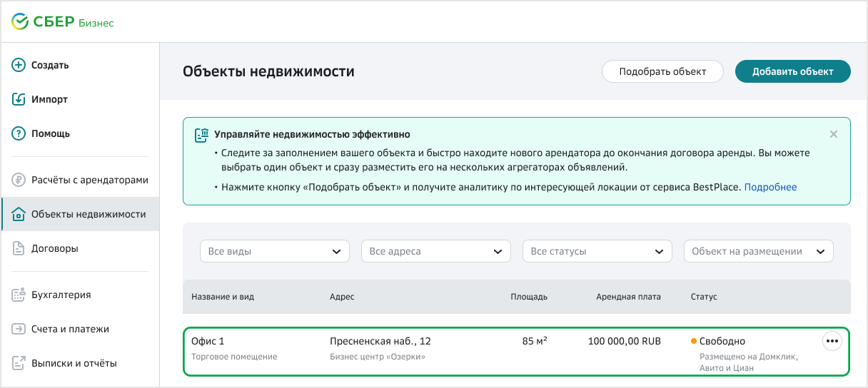868x388 pixels.
Task: Follow the Подробнее link in banner
Action: [770, 187]
